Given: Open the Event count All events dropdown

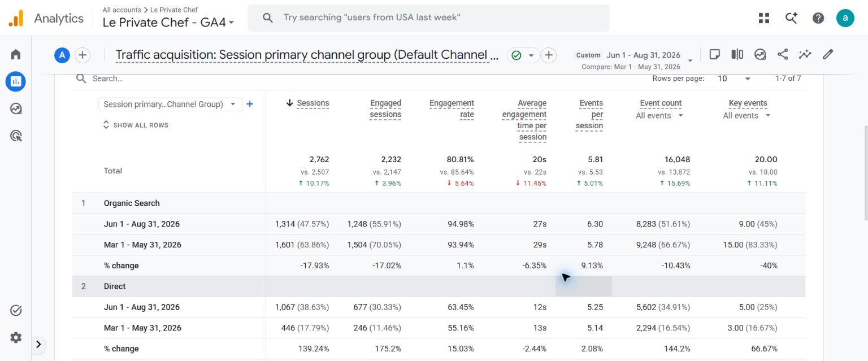Looking at the screenshot, I should click(659, 116).
